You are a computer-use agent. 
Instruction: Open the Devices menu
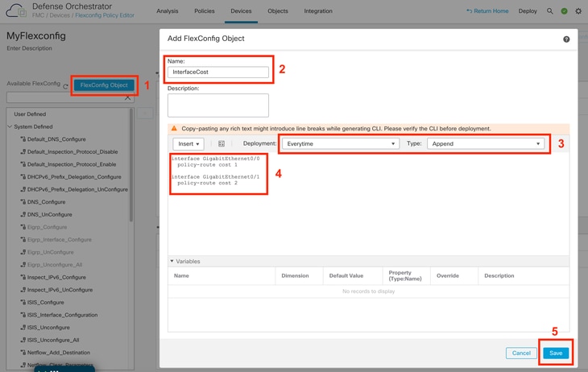tap(241, 11)
